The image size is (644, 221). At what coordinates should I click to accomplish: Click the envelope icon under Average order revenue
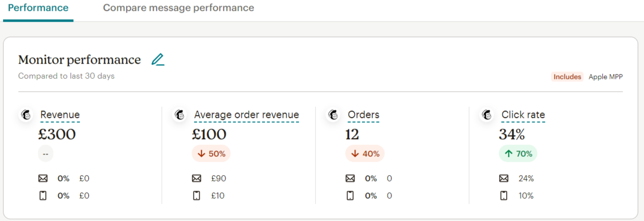(x=196, y=179)
